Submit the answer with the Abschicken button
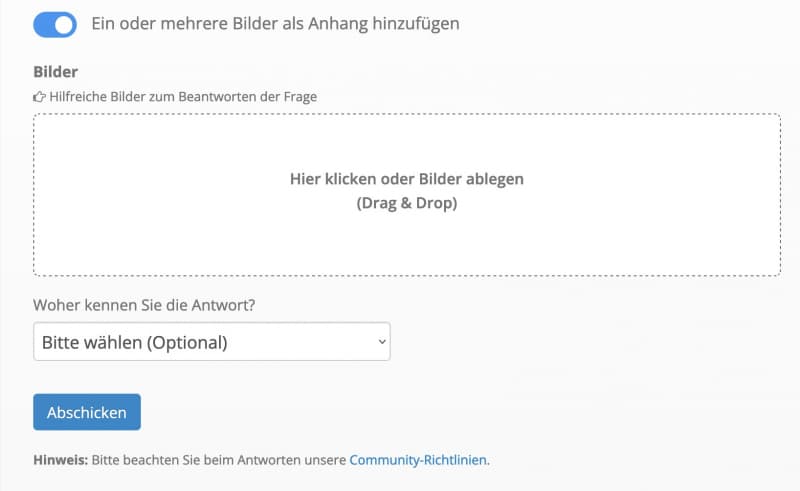Viewport: 800px width, 491px height. [x=87, y=412]
